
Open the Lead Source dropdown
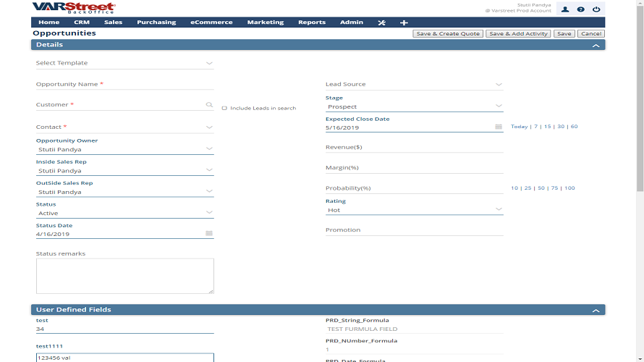coord(414,84)
